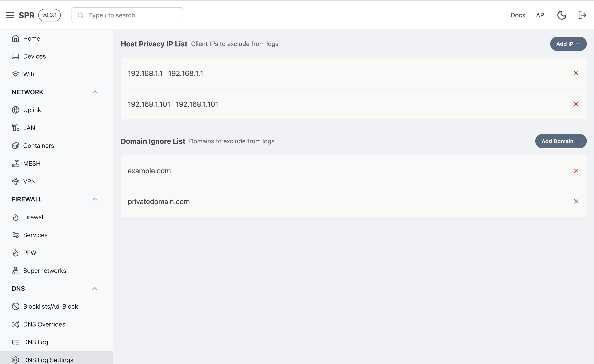Viewport: 594px width, 364px height.
Task: Open the MESH network icon
Action: point(16,163)
